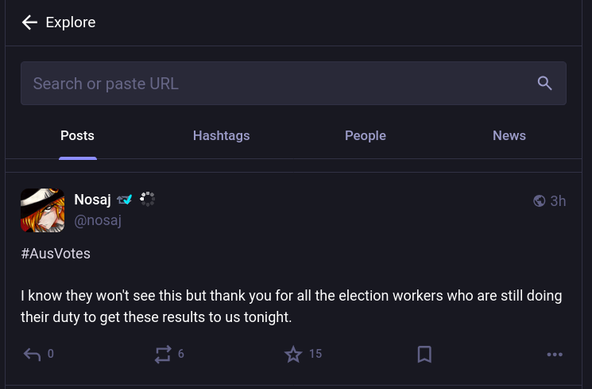Focus the Search or paste URL field
Image resolution: width=592 pixels, height=389 pixels.
click(293, 83)
